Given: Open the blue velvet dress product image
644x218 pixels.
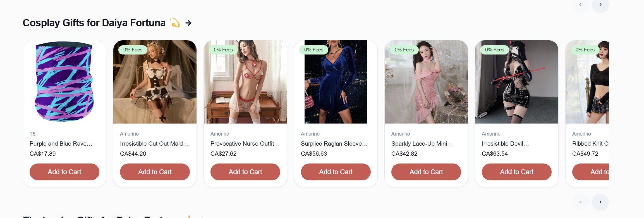Looking at the screenshot, I should (336, 82).
